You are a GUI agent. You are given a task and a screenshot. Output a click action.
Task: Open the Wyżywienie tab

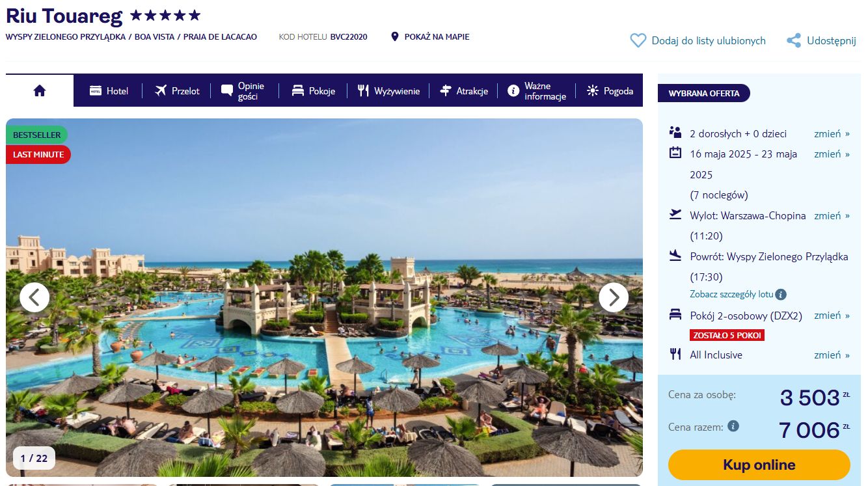click(x=388, y=91)
